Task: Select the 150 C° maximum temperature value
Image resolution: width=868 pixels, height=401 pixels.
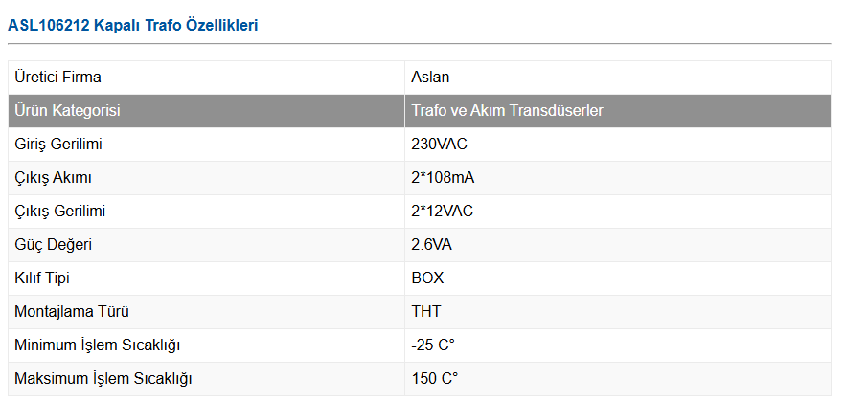Action: coord(435,379)
